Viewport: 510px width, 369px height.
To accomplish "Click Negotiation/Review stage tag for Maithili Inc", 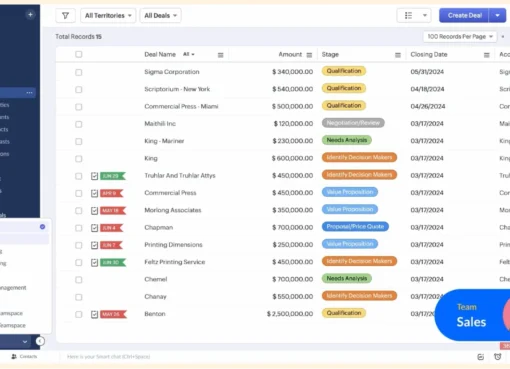I will pos(353,123).
